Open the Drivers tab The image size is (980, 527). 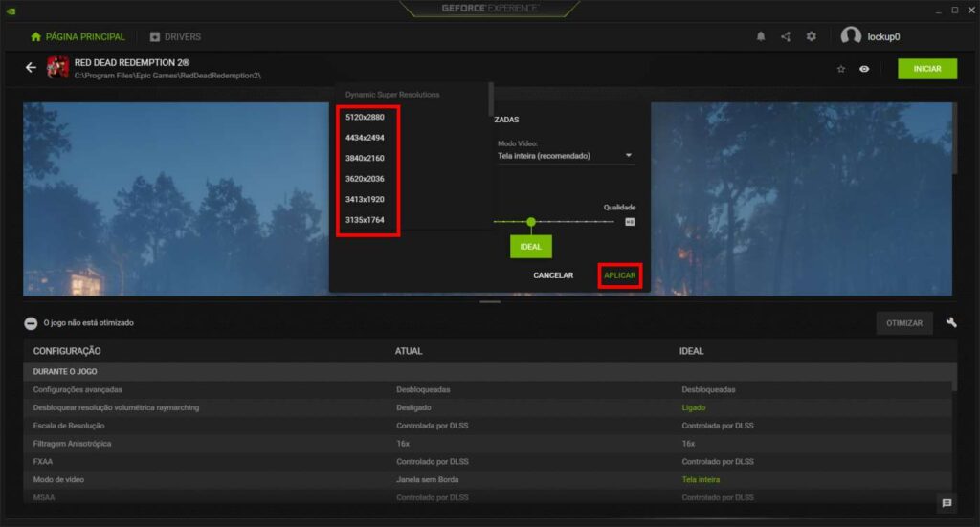pos(175,36)
